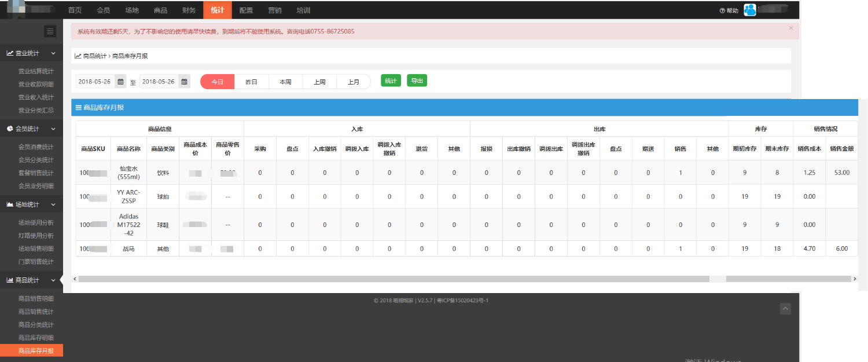Collapse the 商品统计 sidebar section
This screenshot has width=868, height=362.
[x=31, y=280]
